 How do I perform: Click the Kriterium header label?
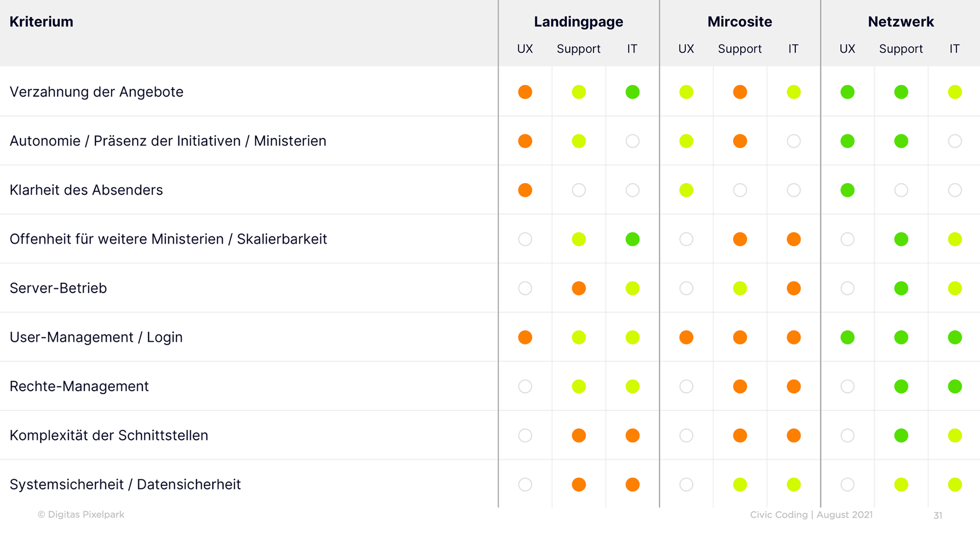pyautogui.click(x=41, y=21)
